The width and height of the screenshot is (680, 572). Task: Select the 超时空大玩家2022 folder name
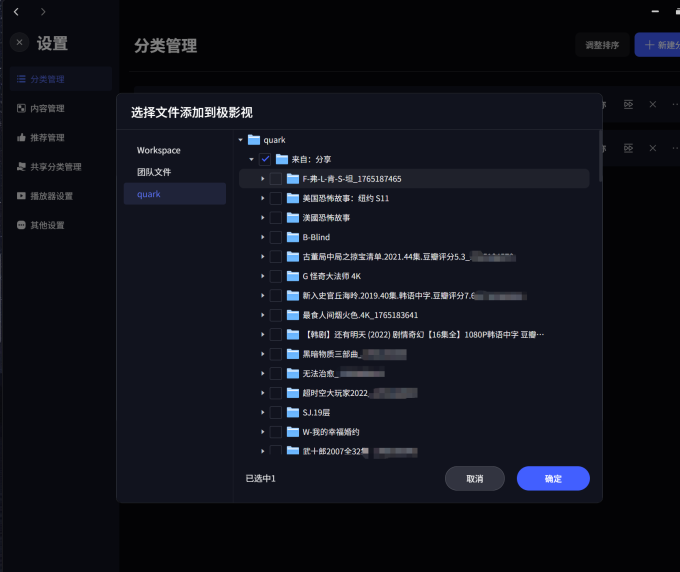(335, 393)
